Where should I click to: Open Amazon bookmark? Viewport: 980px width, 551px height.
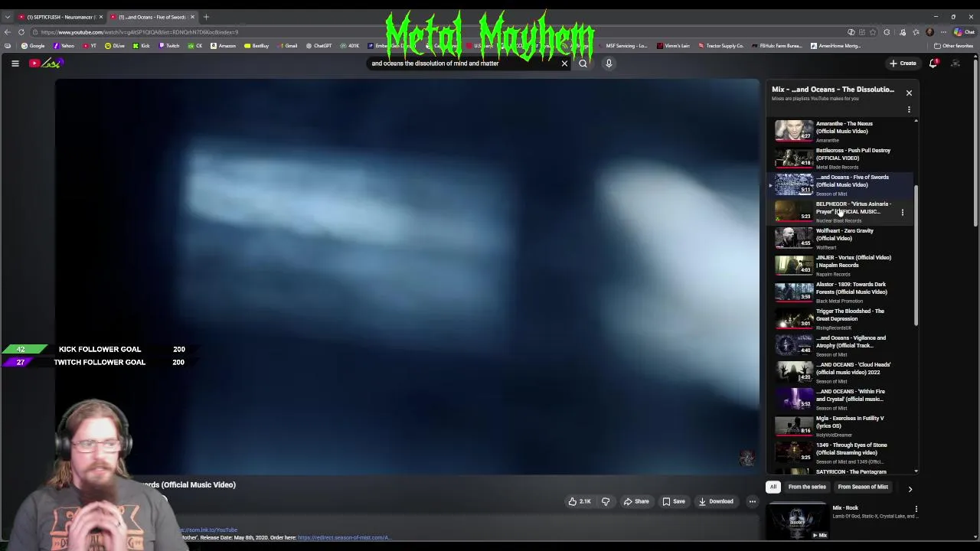pyautogui.click(x=224, y=46)
